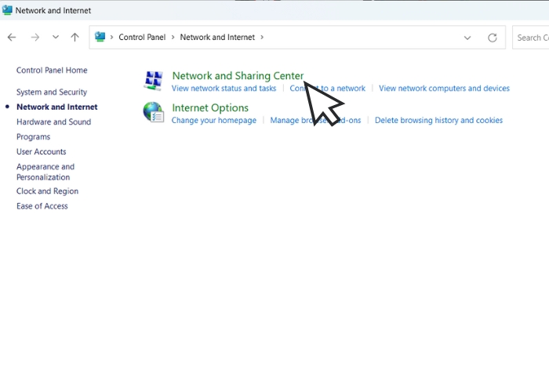Click the Forward navigation arrow

coord(35,37)
